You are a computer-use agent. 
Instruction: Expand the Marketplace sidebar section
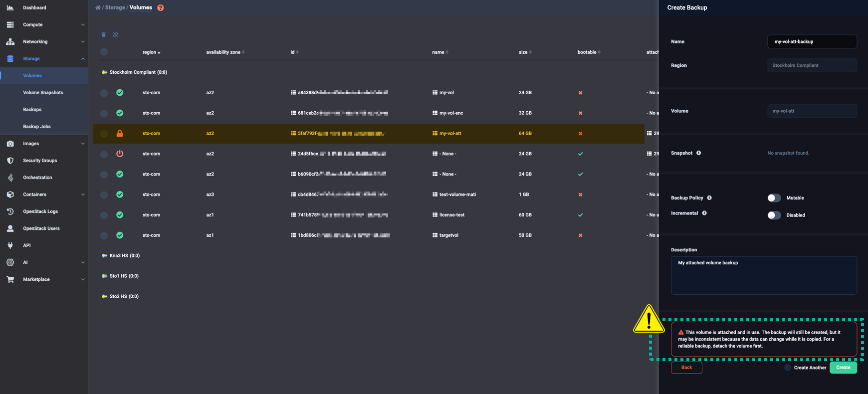pos(44,279)
